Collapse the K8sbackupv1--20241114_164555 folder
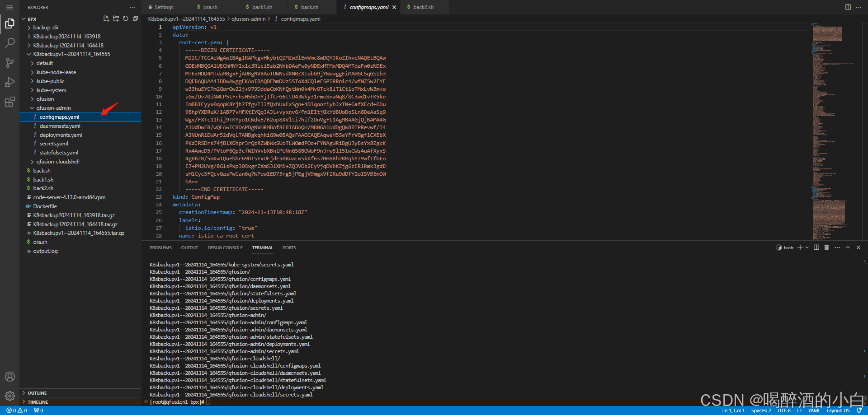Image resolution: width=868 pixels, height=415 pixels. 71,54
